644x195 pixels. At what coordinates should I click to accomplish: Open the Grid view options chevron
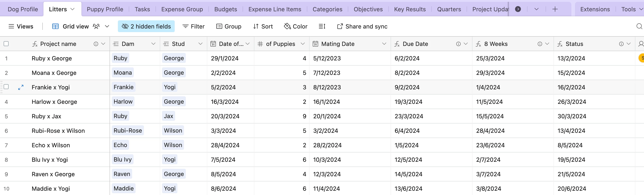coord(107,26)
